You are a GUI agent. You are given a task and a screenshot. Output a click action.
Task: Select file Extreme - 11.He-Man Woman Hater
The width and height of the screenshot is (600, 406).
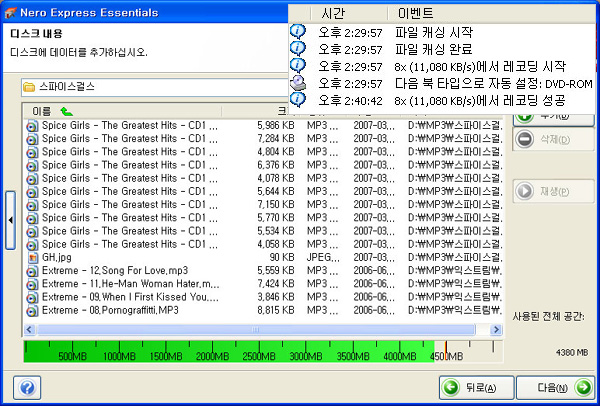pyautogui.click(x=130, y=284)
